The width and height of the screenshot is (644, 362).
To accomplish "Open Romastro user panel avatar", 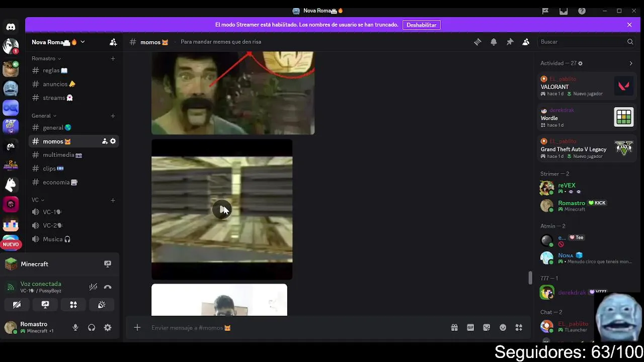I will (x=11, y=328).
